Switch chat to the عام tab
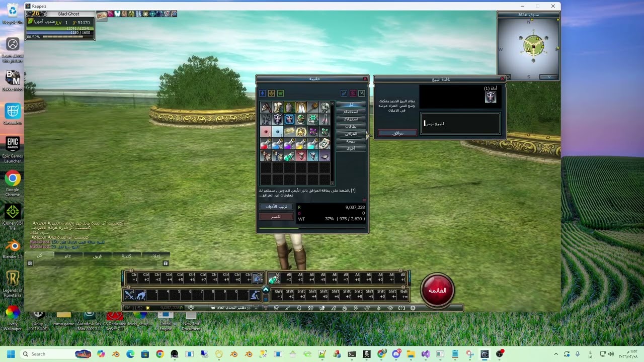 tap(68, 256)
